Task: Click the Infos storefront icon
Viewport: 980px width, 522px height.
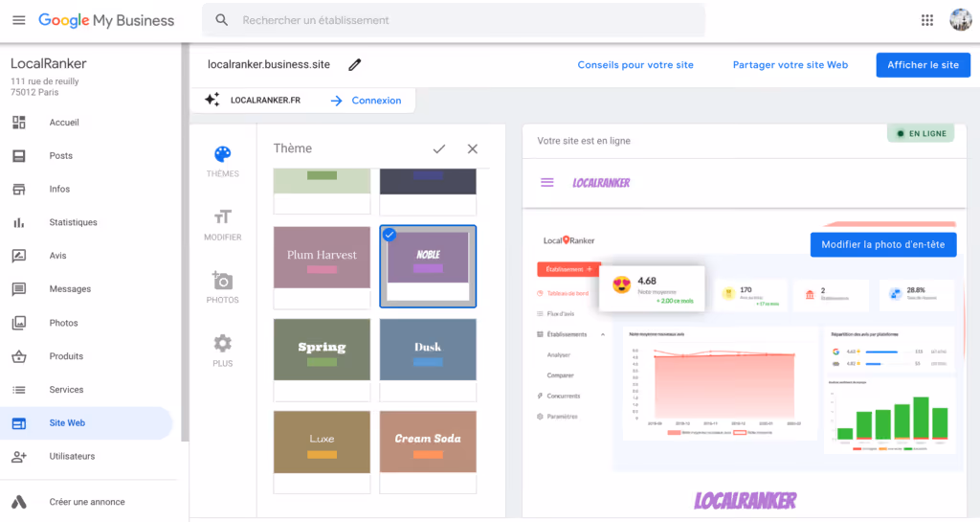Action: point(19,190)
